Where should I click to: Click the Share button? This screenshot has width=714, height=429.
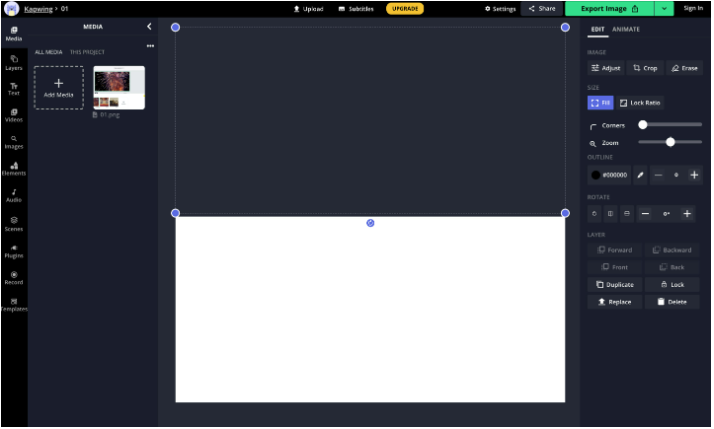(x=542, y=9)
